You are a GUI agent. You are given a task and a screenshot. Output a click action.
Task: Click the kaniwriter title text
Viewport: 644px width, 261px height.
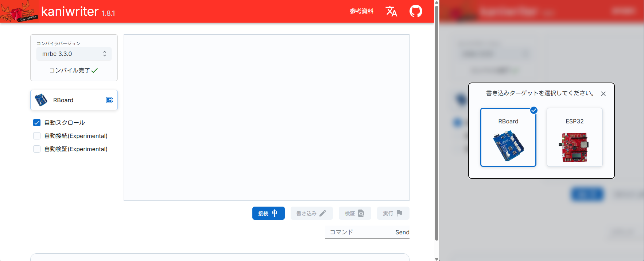[x=70, y=11]
